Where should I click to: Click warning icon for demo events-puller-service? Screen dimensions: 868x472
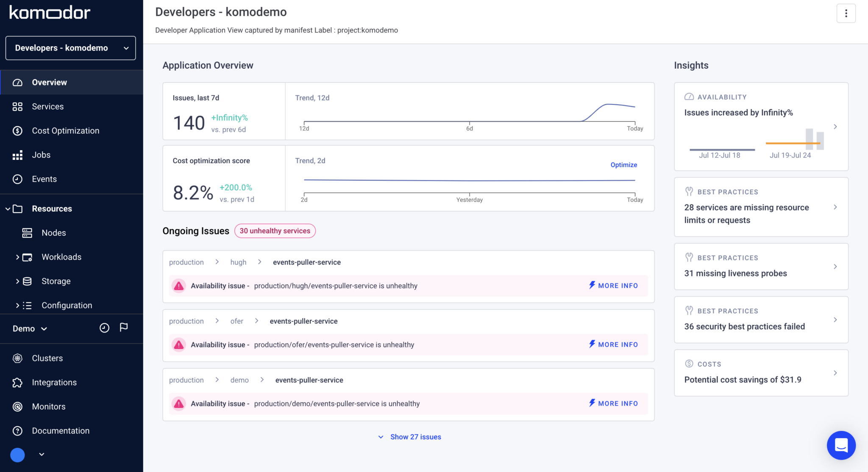[179, 404]
